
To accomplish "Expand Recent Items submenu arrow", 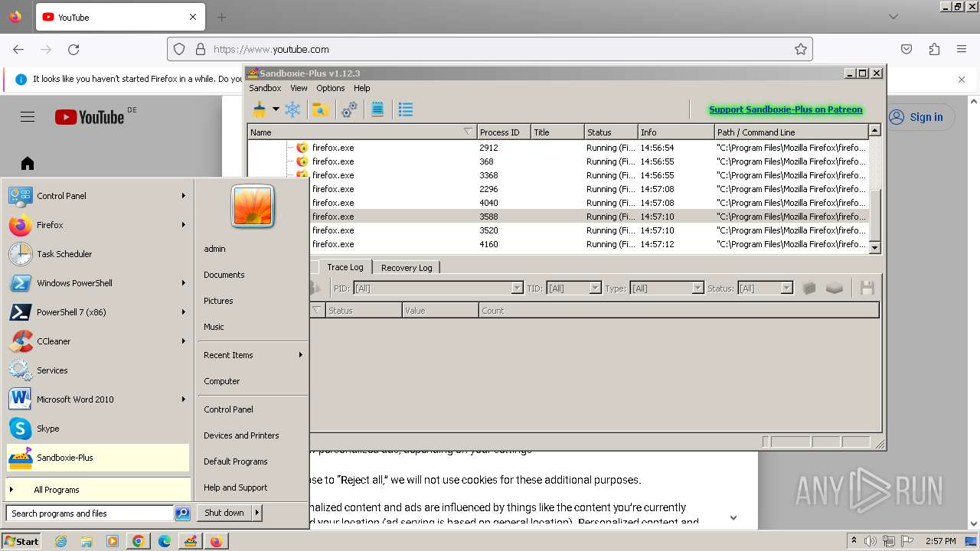I will [x=301, y=355].
